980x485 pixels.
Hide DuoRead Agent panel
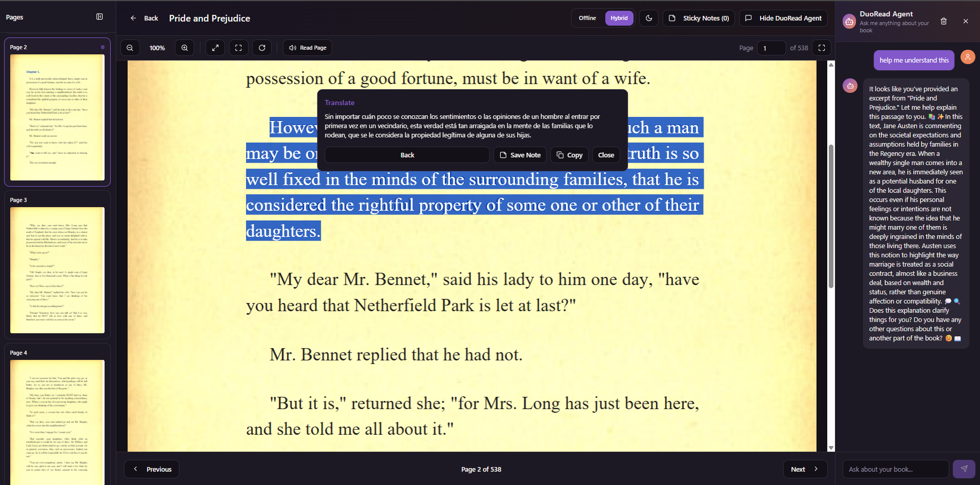(x=783, y=18)
